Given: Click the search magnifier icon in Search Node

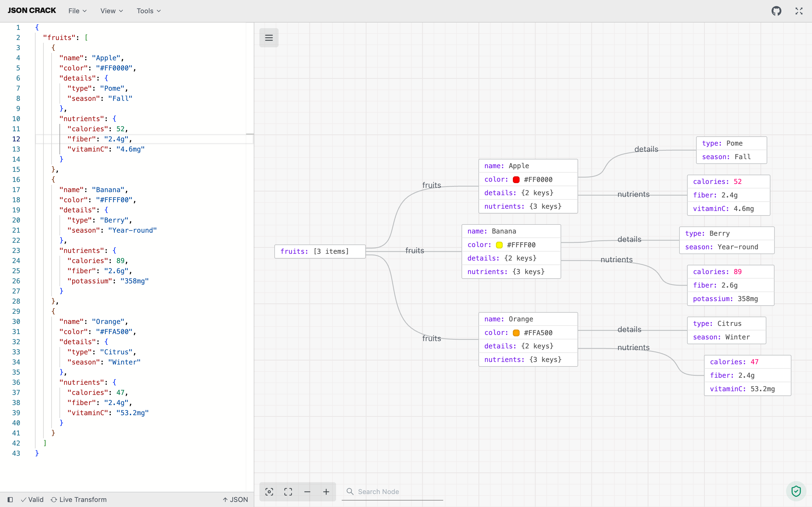Looking at the screenshot, I should (x=350, y=491).
